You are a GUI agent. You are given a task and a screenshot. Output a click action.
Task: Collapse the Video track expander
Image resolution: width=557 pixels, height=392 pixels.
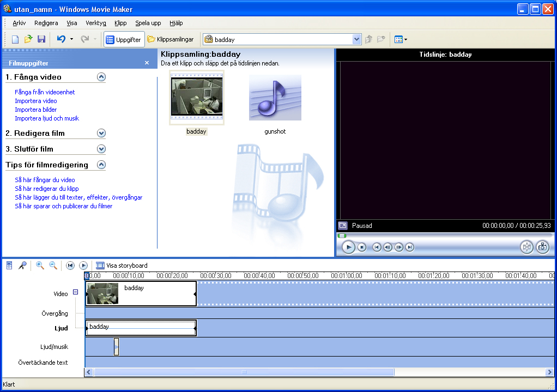point(75,292)
